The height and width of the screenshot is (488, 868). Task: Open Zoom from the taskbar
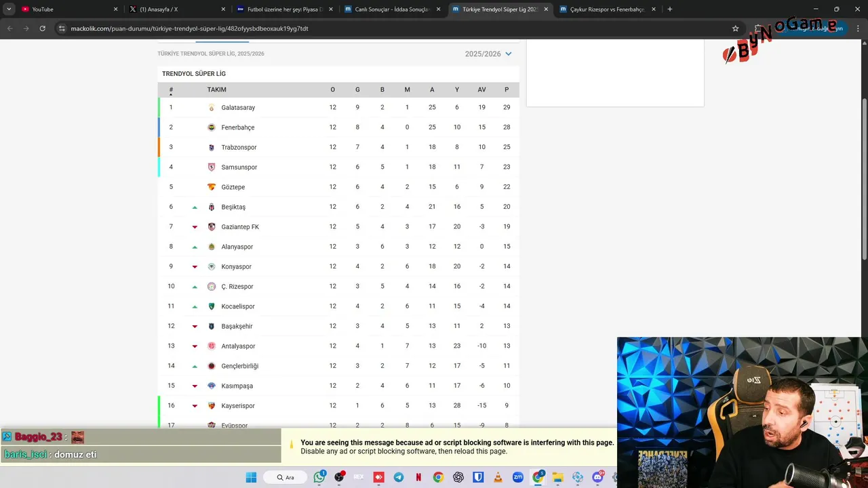518,477
